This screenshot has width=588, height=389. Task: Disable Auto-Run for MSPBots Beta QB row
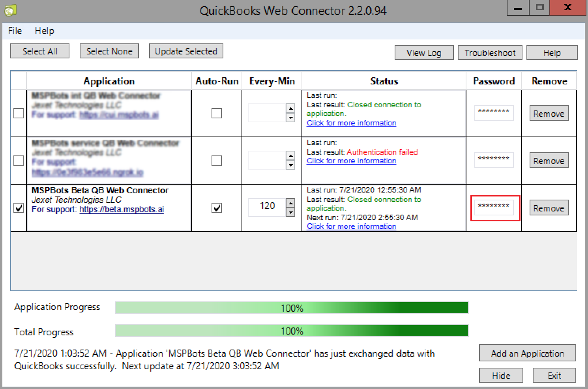pos(217,208)
